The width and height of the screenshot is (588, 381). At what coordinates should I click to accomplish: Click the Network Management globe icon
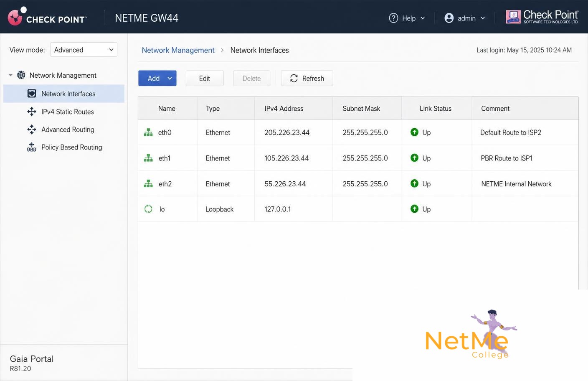[21, 75]
